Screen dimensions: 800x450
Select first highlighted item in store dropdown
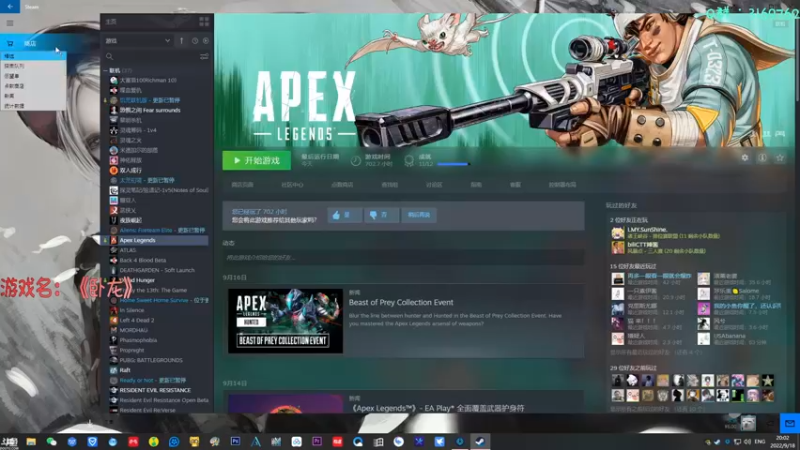pos(33,56)
